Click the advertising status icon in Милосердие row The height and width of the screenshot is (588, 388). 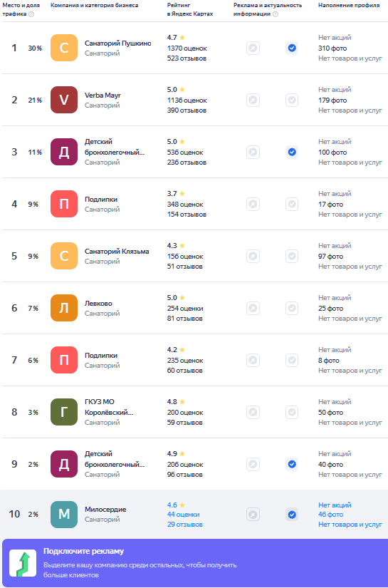point(253,515)
